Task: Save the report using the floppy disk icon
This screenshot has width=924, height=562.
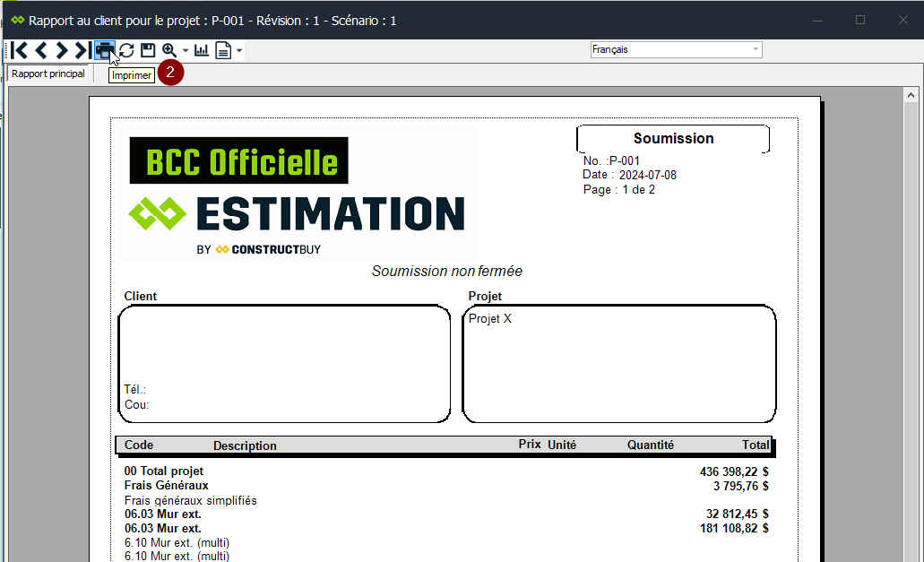Action: 148,50
